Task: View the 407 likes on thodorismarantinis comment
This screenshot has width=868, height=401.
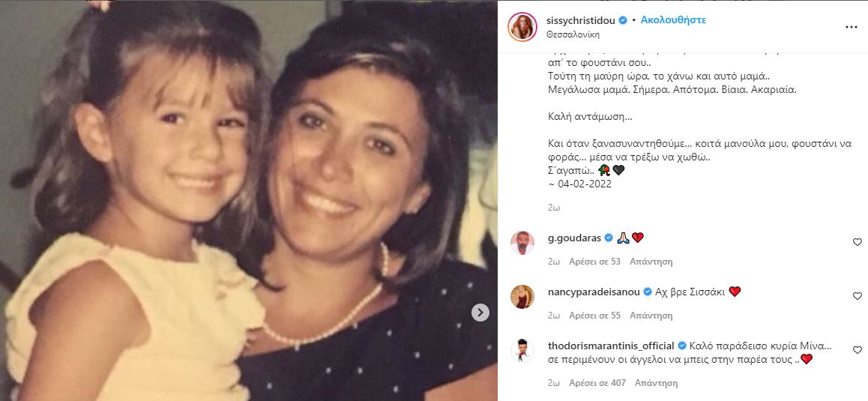Action: coord(597,383)
